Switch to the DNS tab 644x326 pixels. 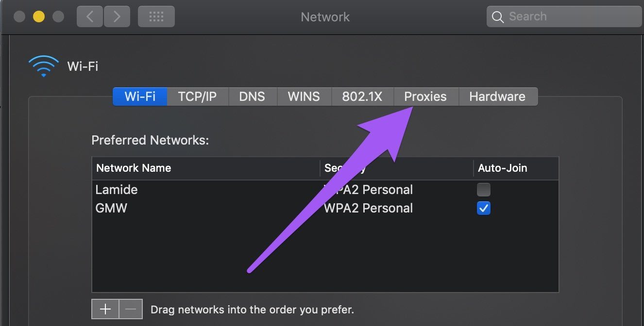(x=252, y=97)
